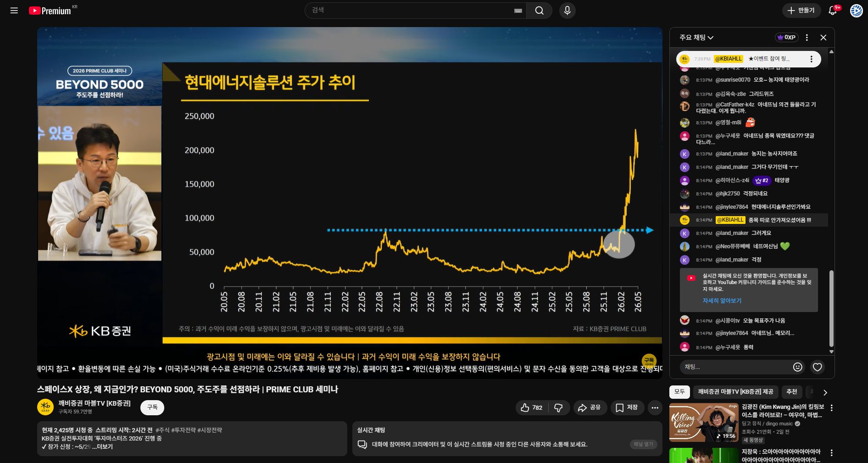
Task: Subscribe with the 구독 button
Action: coord(152,407)
